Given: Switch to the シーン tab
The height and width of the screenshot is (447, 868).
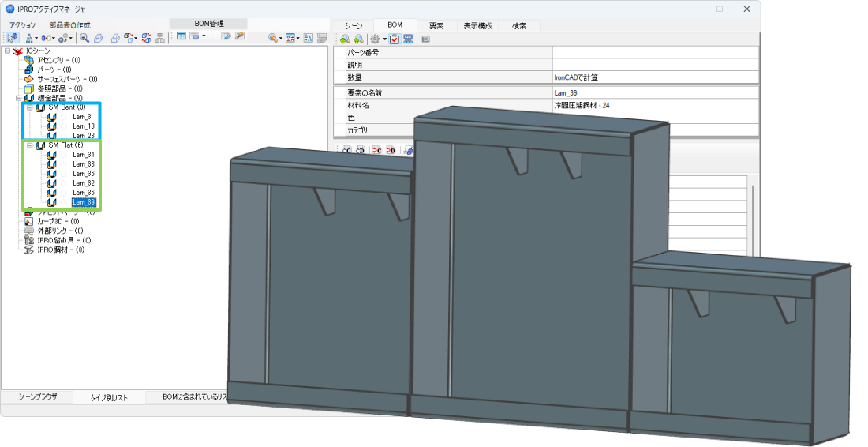Looking at the screenshot, I should coord(354,25).
